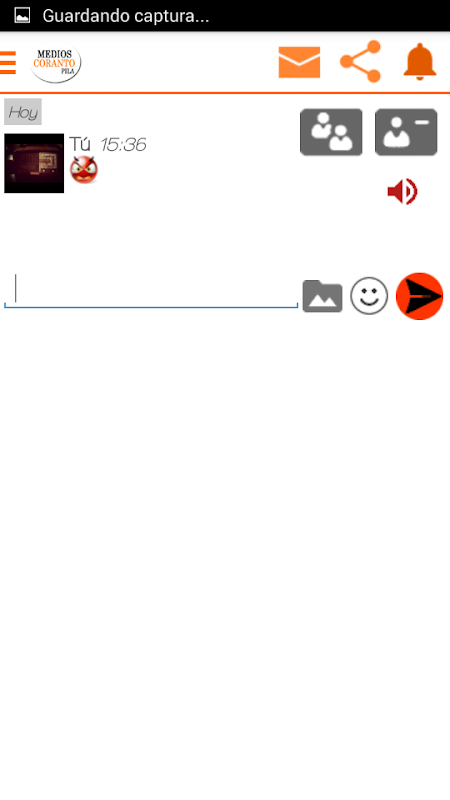Focus the chat message text field
The width and height of the screenshot is (450, 800).
coord(151,291)
